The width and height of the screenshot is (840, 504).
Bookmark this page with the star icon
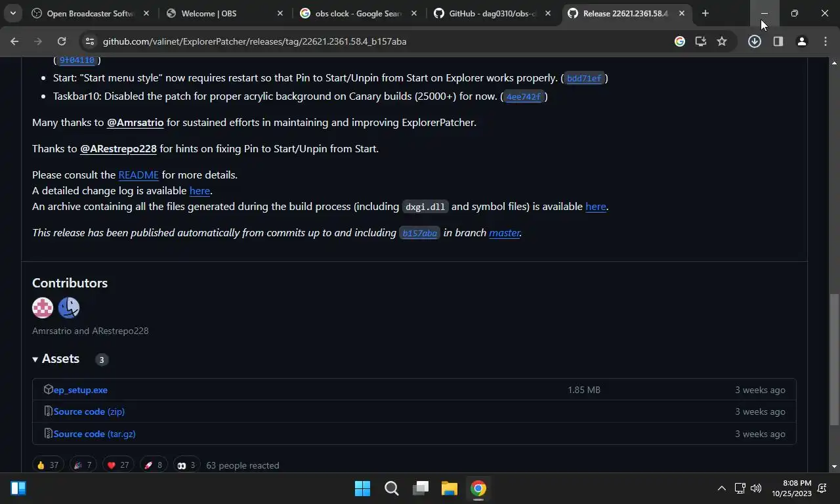pos(722,41)
